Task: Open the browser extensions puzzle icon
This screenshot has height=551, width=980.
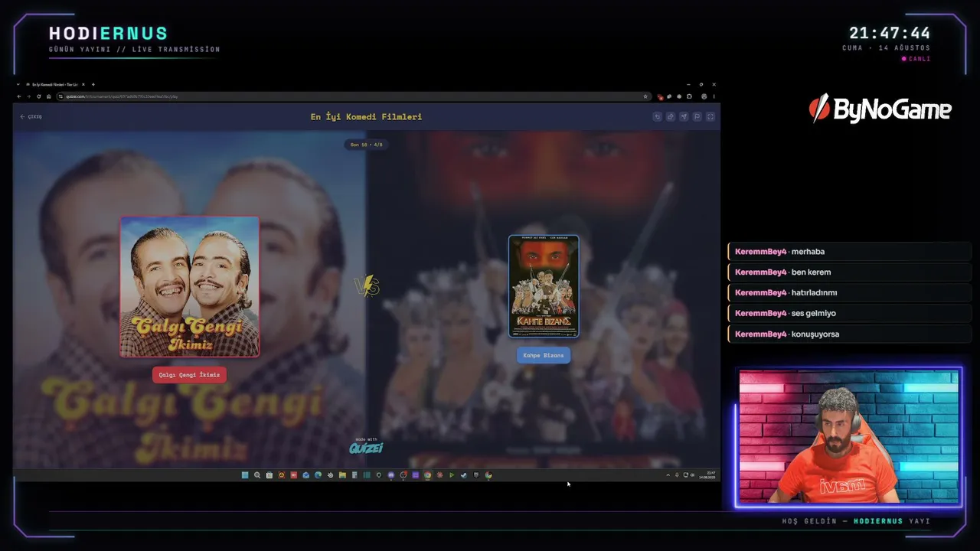Action: click(689, 96)
